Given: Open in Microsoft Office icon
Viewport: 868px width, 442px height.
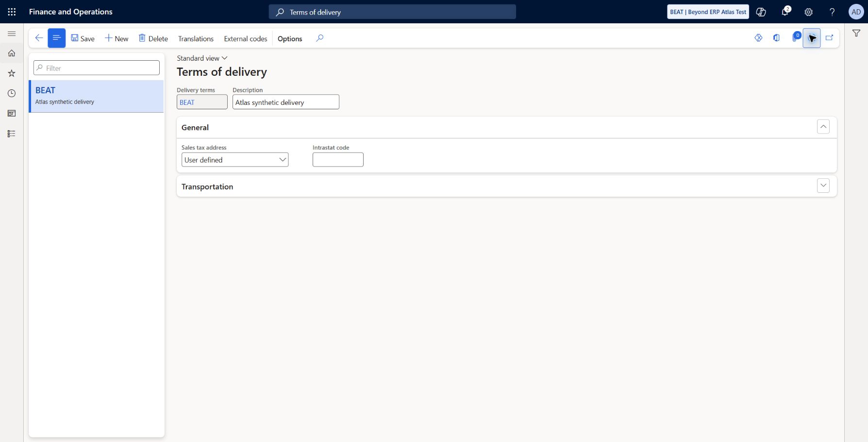Looking at the screenshot, I should click(x=776, y=38).
